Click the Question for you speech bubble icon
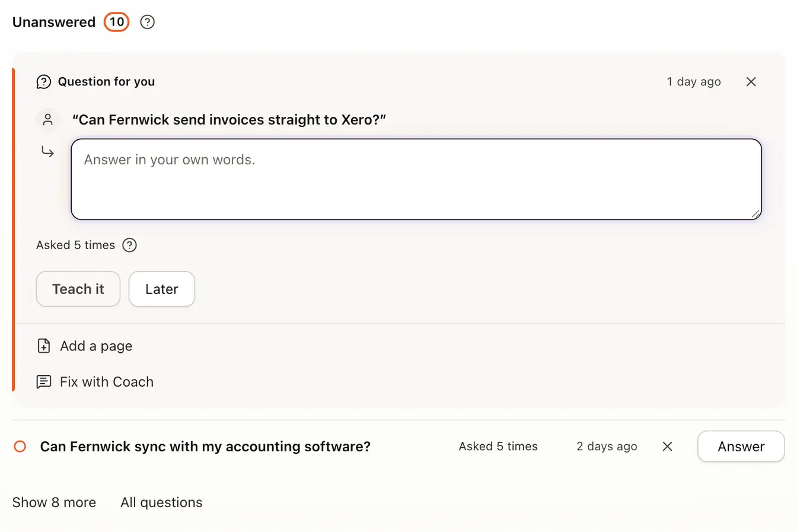The image size is (797, 532). click(44, 82)
